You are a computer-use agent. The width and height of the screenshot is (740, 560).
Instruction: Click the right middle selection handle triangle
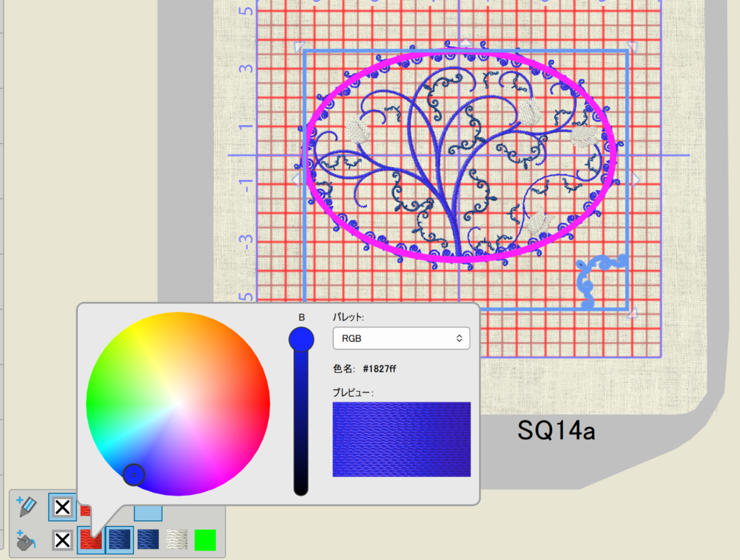click(x=636, y=178)
